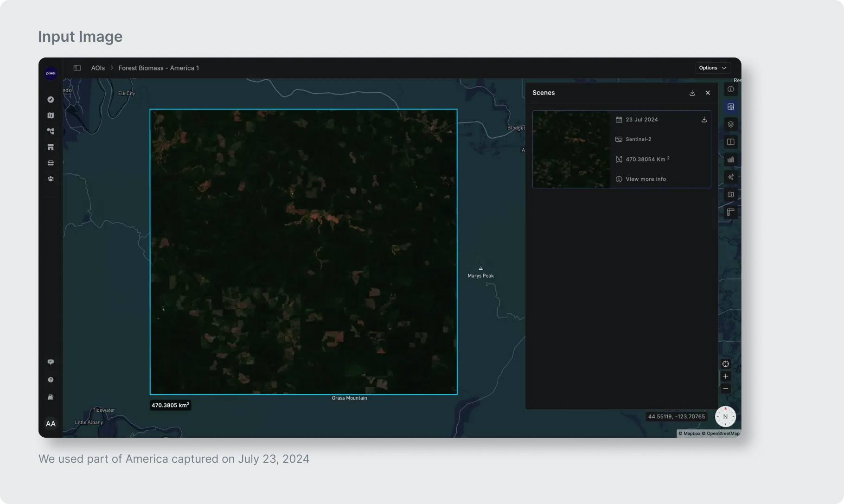Click View more info link
The image size is (844, 504).
point(646,179)
